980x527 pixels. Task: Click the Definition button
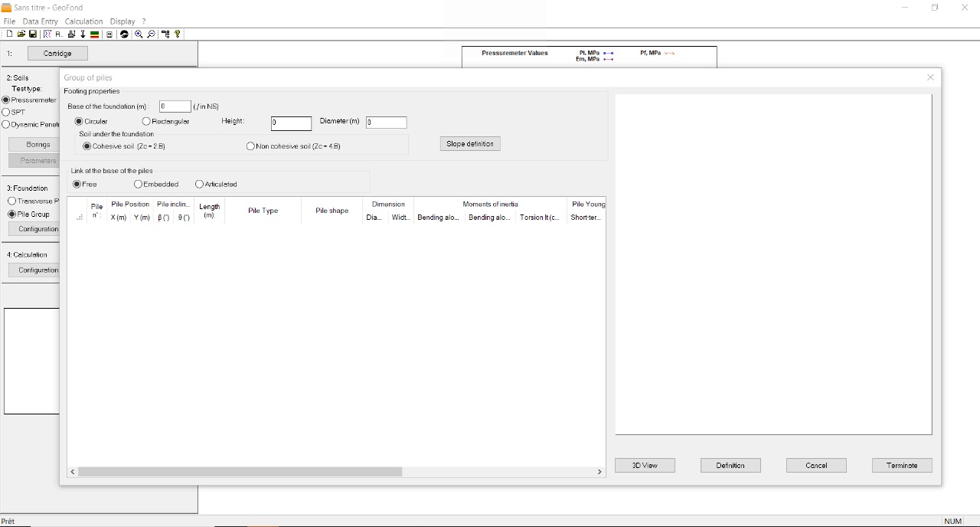(730, 465)
